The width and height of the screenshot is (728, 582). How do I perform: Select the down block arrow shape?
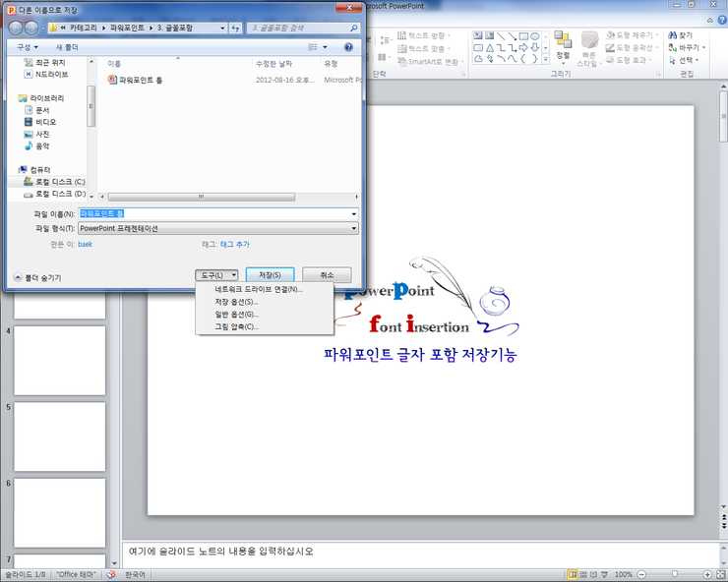(535, 48)
